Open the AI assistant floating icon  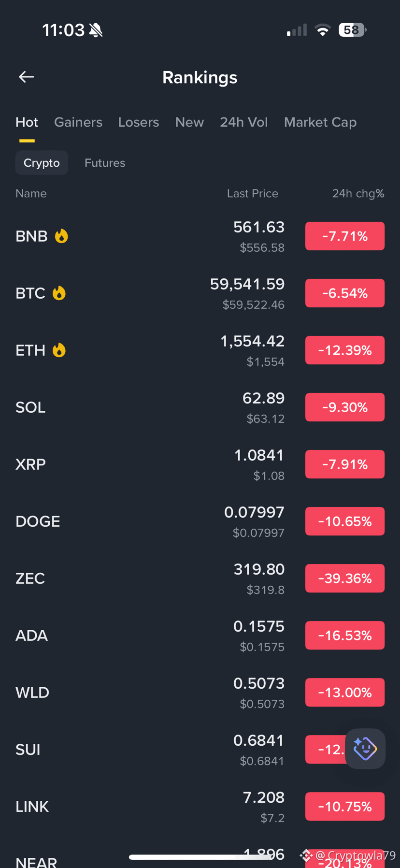tap(365, 748)
